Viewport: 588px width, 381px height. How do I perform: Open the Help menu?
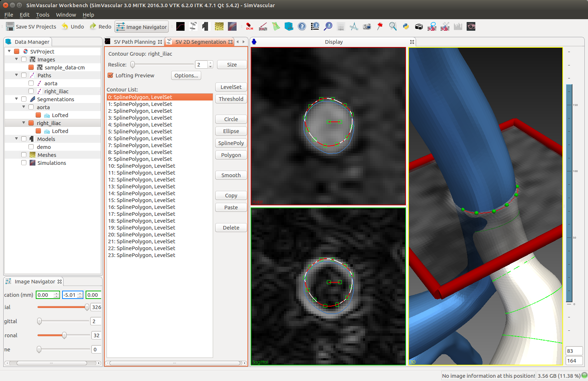[x=88, y=15]
